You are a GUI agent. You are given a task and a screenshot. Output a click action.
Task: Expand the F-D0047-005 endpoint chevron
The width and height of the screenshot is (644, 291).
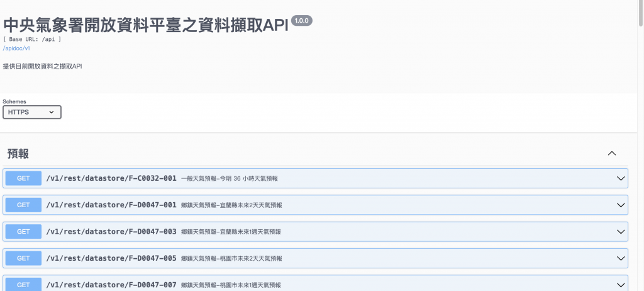pyautogui.click(x=621, y=258)
